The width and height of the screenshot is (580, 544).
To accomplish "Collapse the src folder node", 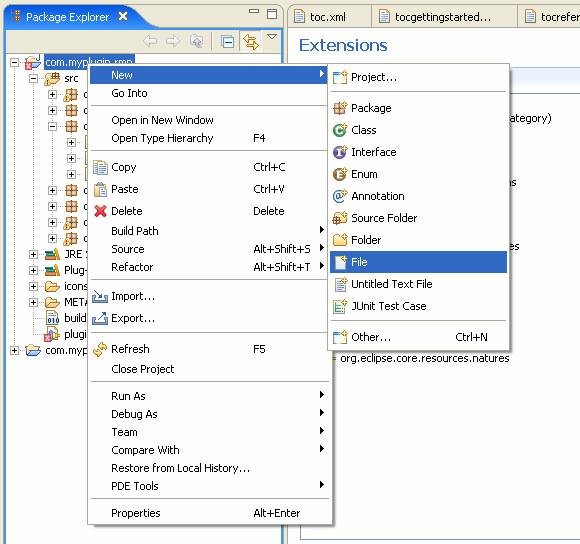I will 33,78.
